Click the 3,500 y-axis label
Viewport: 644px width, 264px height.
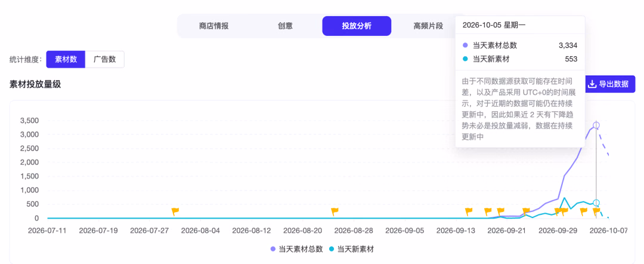29,121
